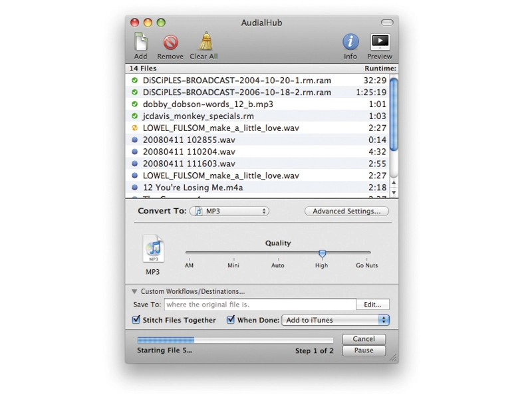Click the Save To path field

(x=260, y=305)
